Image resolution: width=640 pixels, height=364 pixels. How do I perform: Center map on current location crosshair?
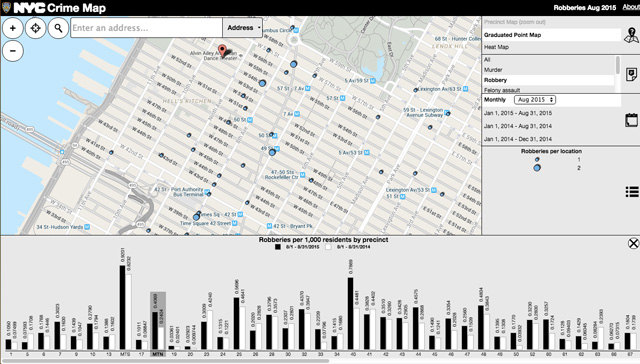(36, 28)
